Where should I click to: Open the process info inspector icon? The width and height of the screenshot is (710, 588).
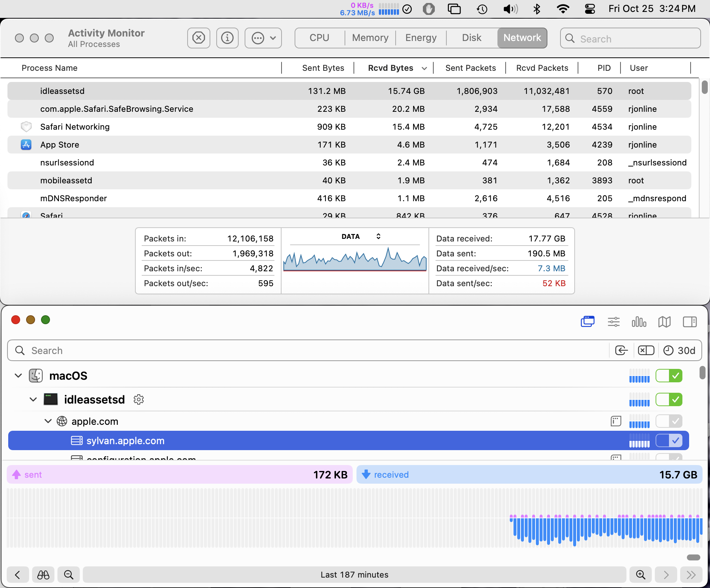tap(227, 38)
